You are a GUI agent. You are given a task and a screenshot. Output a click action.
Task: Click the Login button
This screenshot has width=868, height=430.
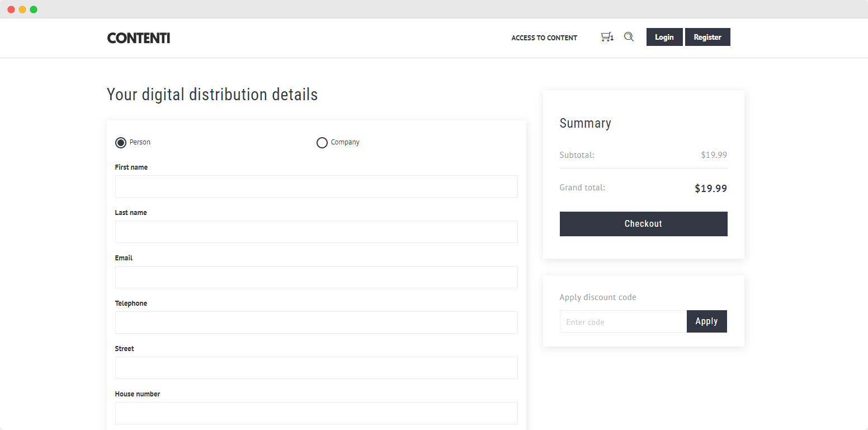(664, 37)
